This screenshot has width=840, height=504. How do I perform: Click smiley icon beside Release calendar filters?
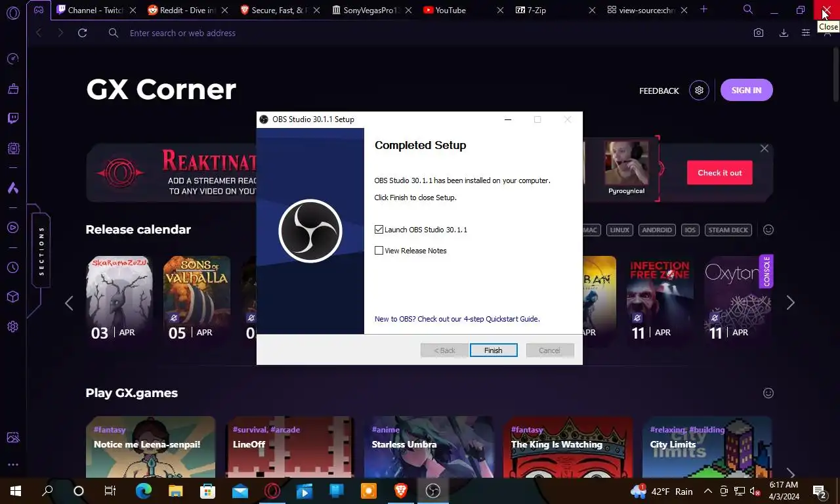tap(768, 230)
